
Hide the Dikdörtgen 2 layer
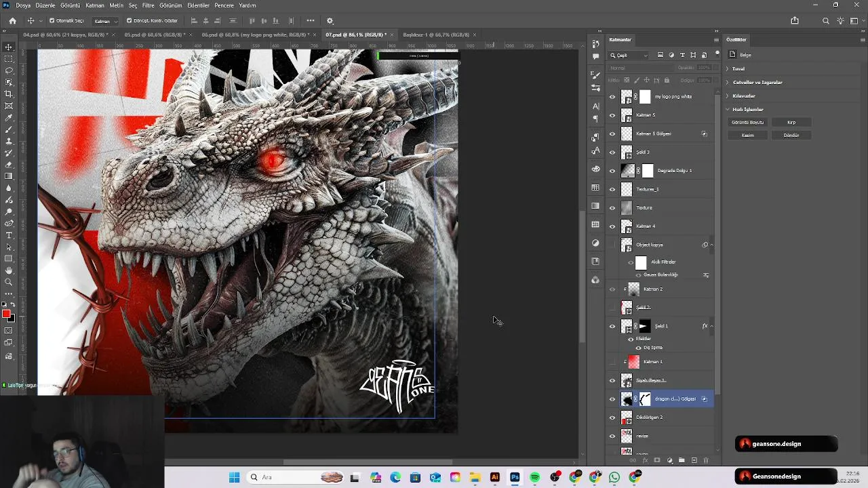coord(612,418)
